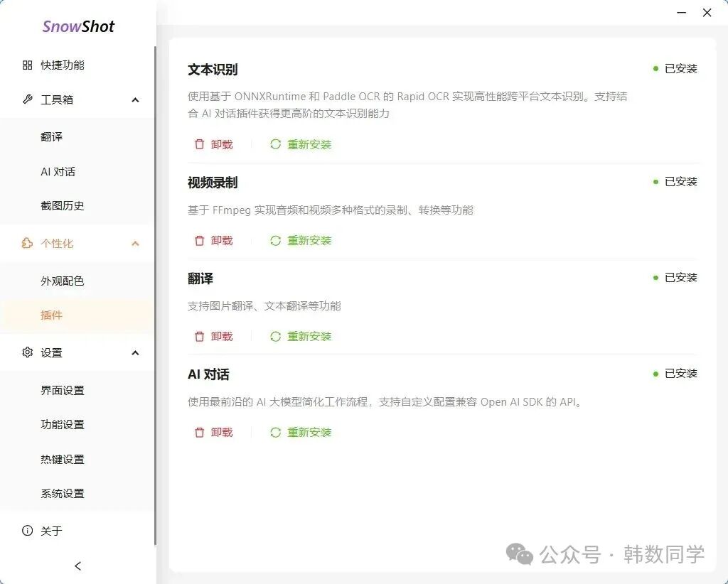Click the AI 对话 plugin title heading
This screenshot has width=728, height=584.
click(x=208, y=374)
